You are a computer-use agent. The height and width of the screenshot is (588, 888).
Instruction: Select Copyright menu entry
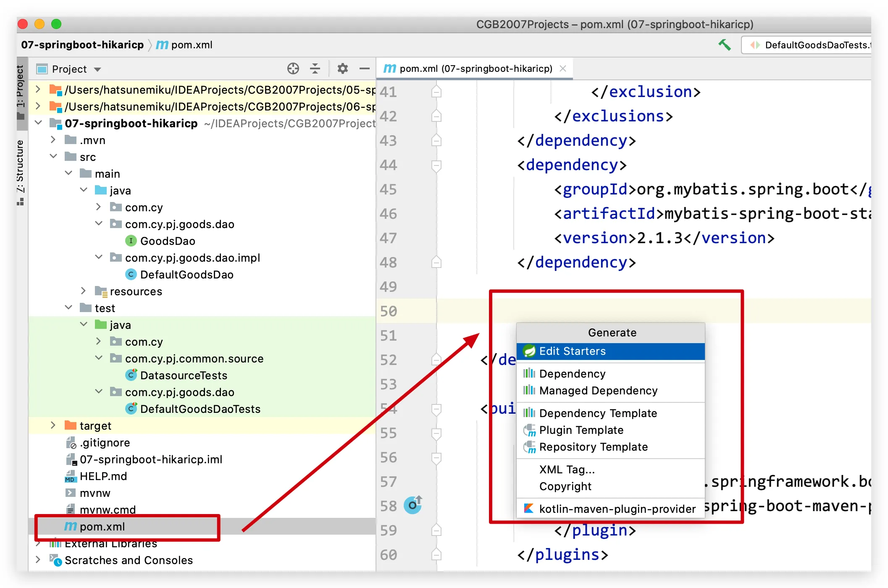click(611, 486)
